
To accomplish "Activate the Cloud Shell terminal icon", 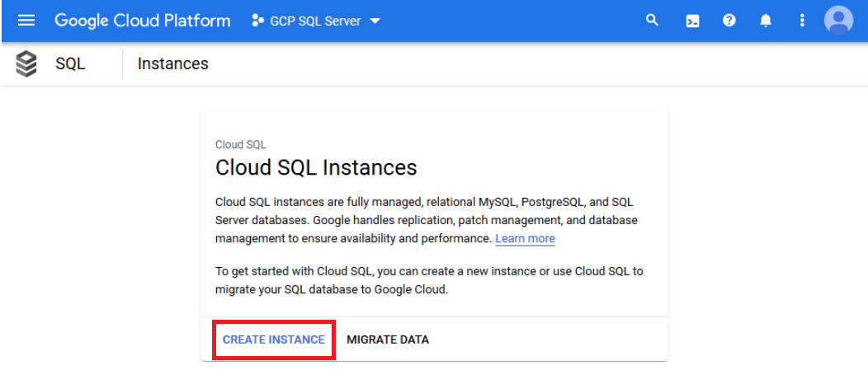I will pyautogui.click(x=692, y=21).
